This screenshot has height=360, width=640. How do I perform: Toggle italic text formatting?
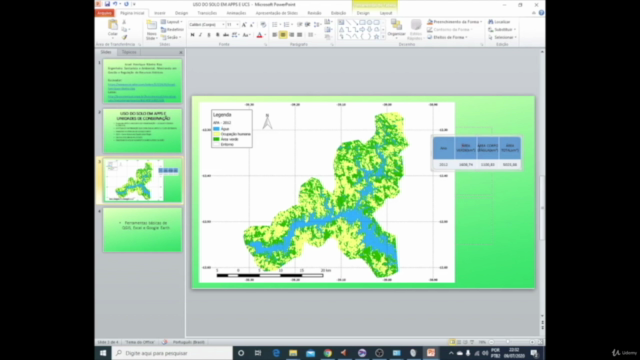pos(200,35)
